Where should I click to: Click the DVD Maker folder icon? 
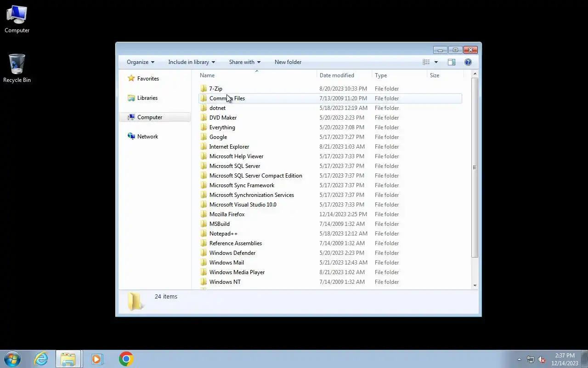(204, 117)
